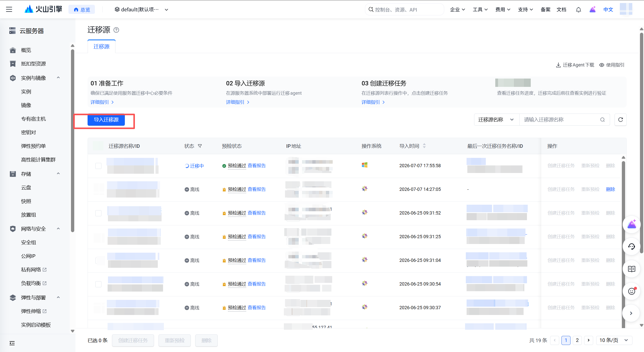Click the search magnifier in the name filter
Viewport: 644px width, 352px height.
tap(602, 120)
